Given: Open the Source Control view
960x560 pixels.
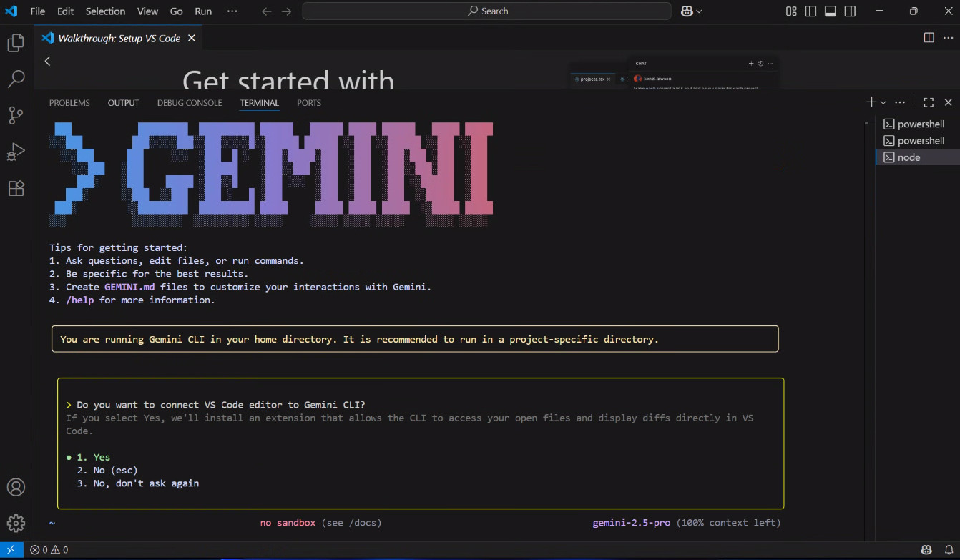Looking at the screenshot, I should tap(16, 115).
